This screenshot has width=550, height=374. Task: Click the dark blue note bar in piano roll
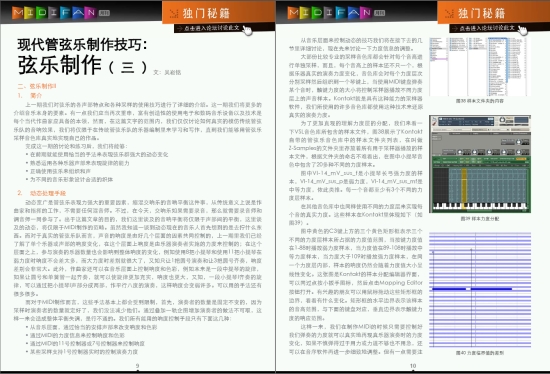[x=472, y=289]
